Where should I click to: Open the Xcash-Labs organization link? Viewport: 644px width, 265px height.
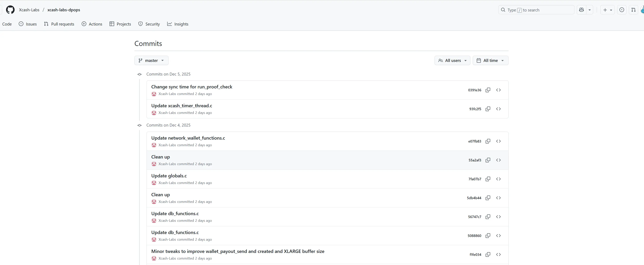coord(29,10)
